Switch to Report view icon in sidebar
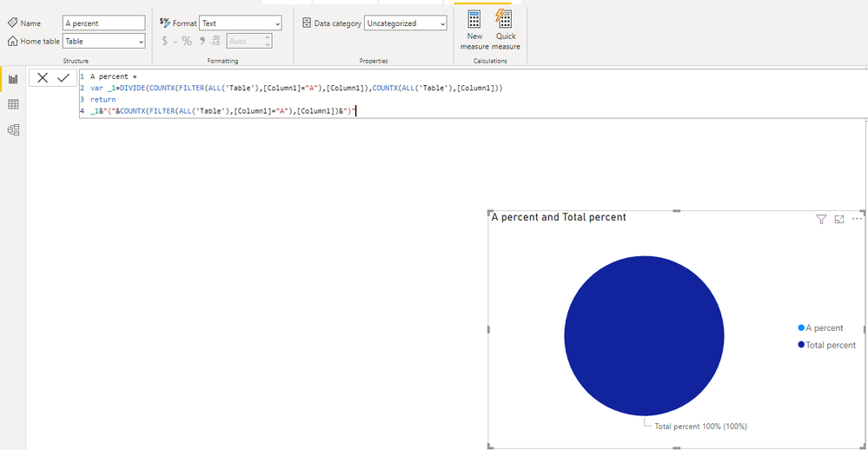The image size is (868, 450). click(13, 79)
